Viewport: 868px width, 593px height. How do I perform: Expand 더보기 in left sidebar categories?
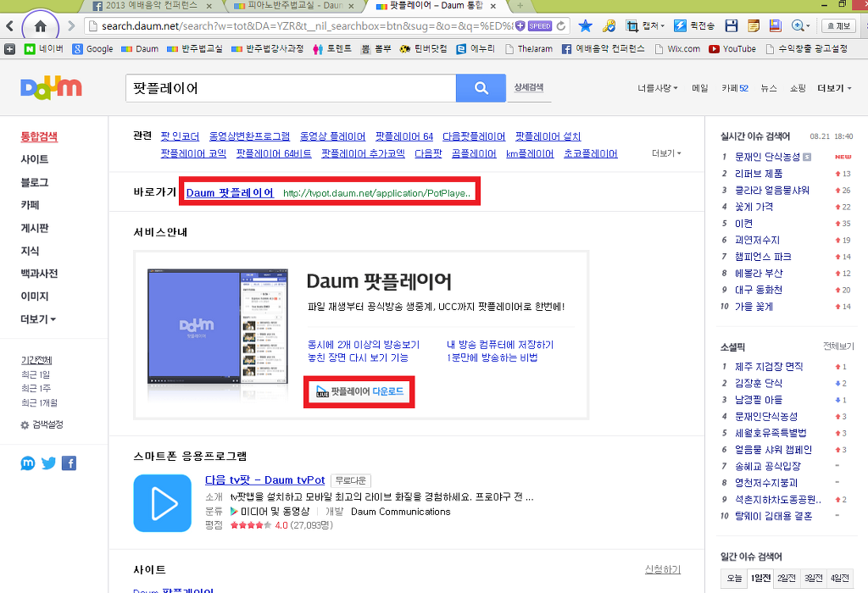38,319
